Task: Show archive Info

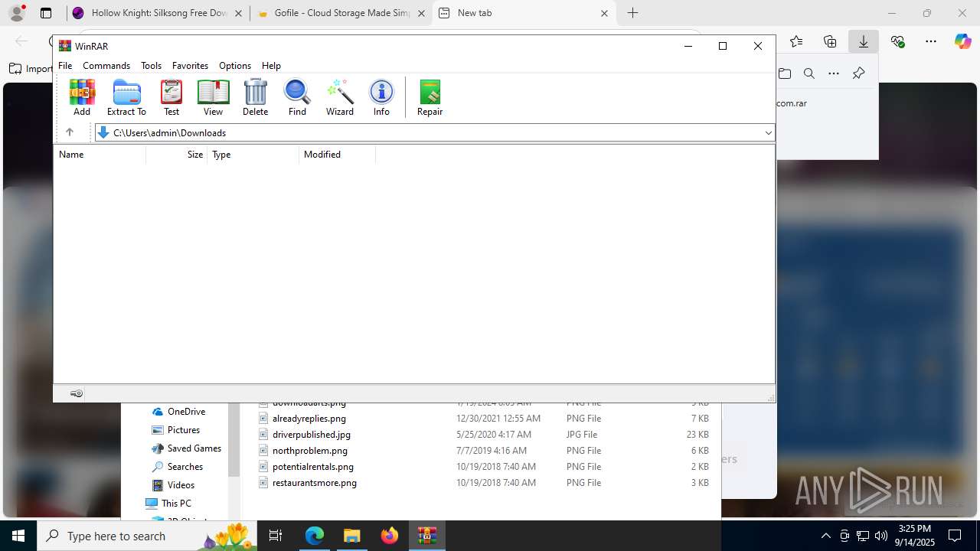Action: (381, 98)
